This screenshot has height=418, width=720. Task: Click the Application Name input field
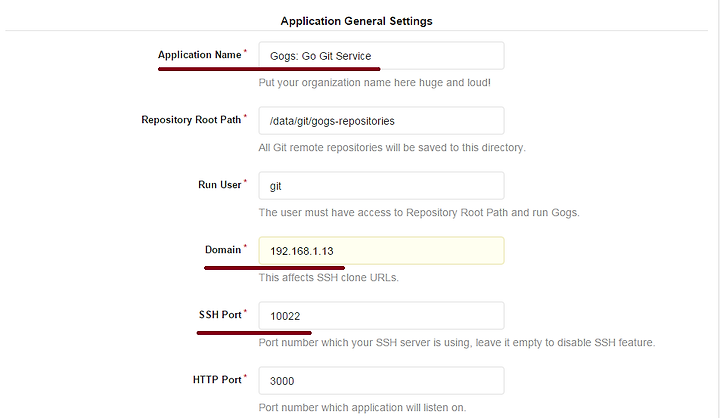coord(381,56)
